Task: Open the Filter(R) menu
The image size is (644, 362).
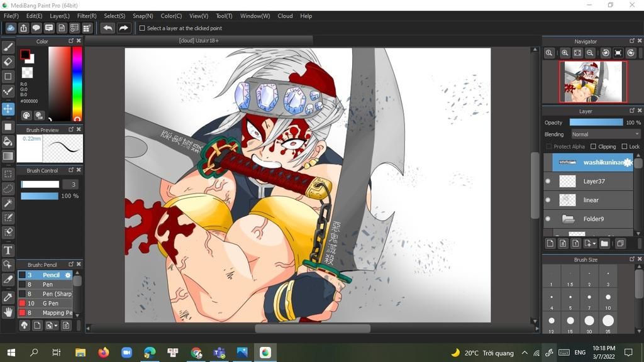Action: (87, 16)
